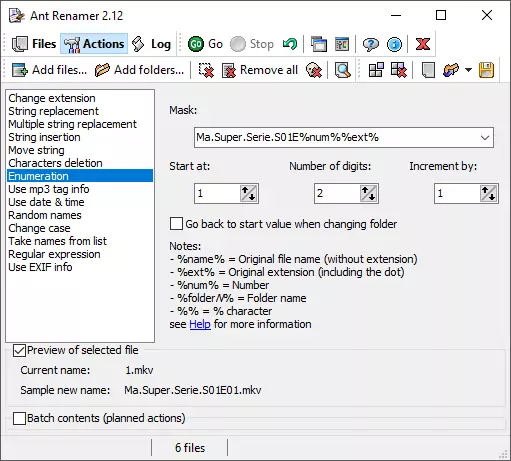Open the Help link in Notes
Screen dimensions: 511x461
tap(200, 324)
